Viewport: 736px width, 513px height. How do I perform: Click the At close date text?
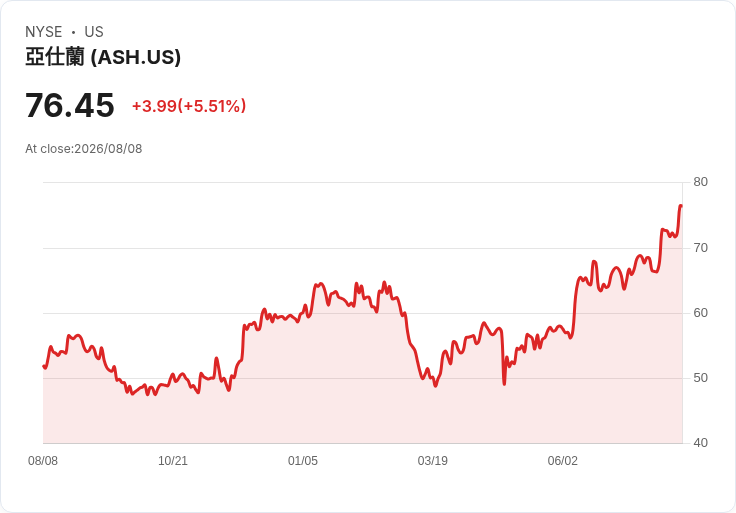pos(84,149)
